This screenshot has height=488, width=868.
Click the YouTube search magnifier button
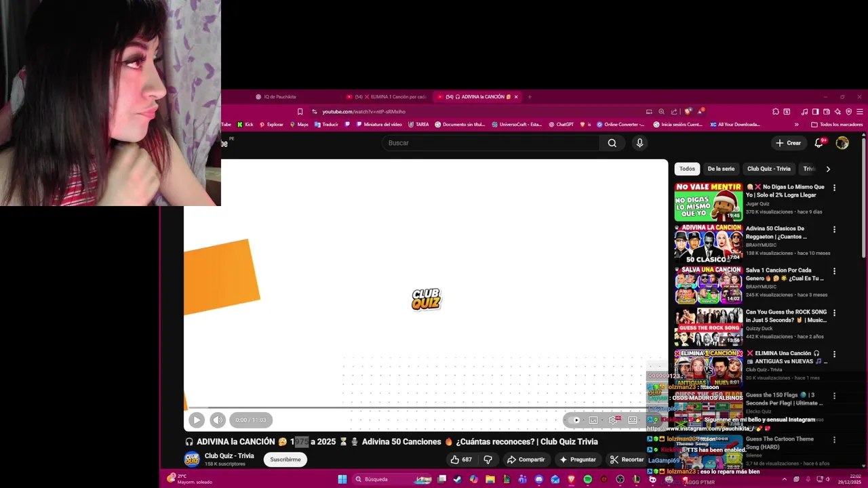612,143
